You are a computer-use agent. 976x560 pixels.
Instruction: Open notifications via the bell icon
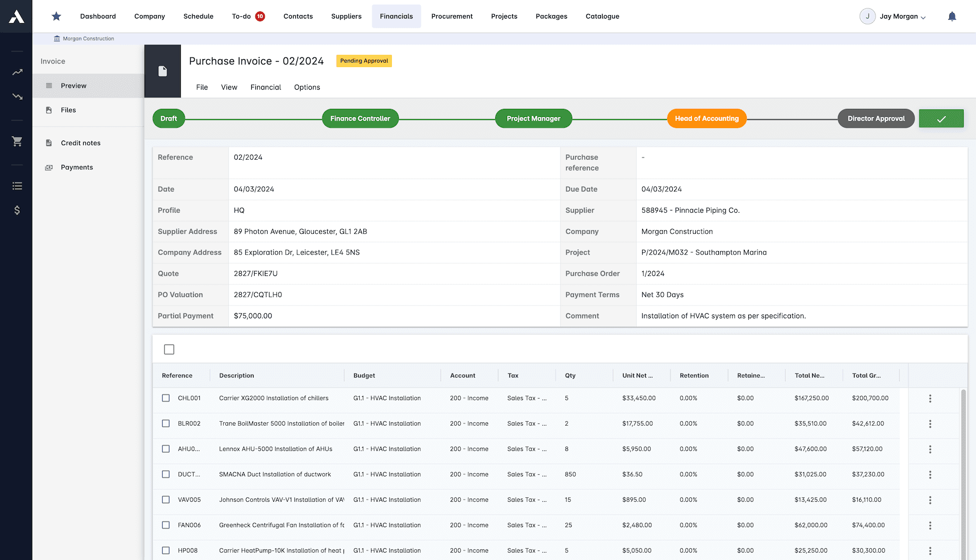point(952,16)
